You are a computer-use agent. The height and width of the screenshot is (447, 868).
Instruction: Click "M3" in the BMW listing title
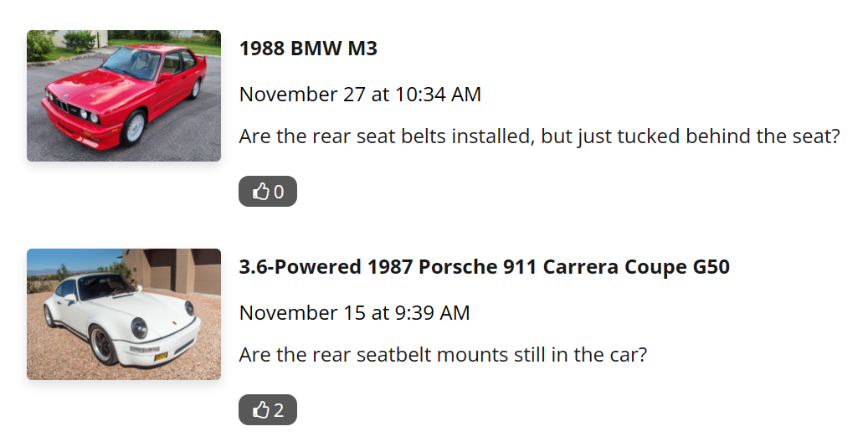[x=362, y=49]
